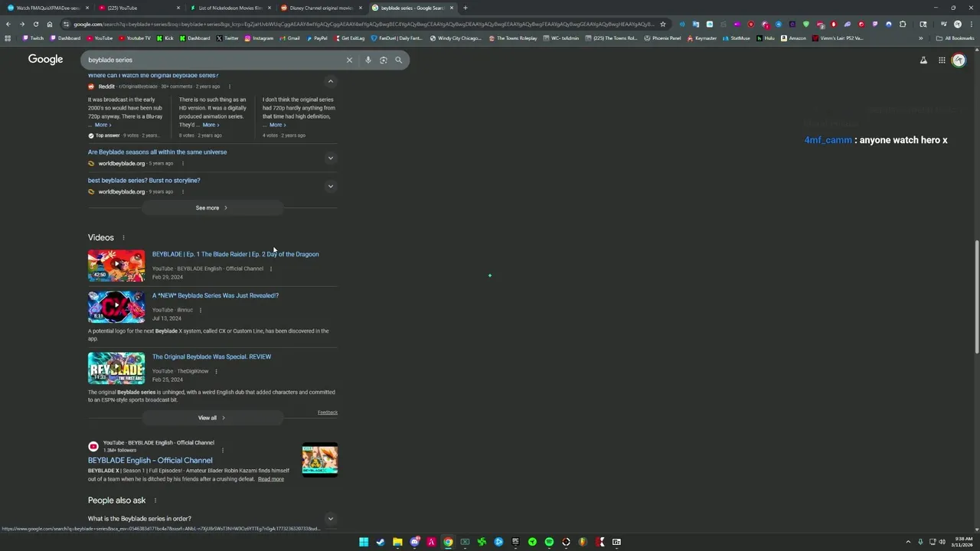Open options for the Reddit result
The width and height of the screenshot is (980, 551).
pos(229,86)
